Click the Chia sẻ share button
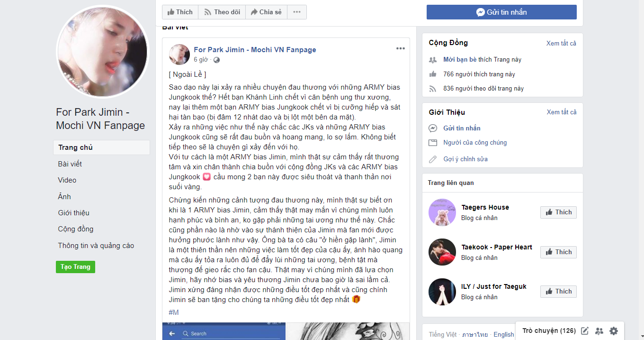644x340 pixels. click(266, 12)
